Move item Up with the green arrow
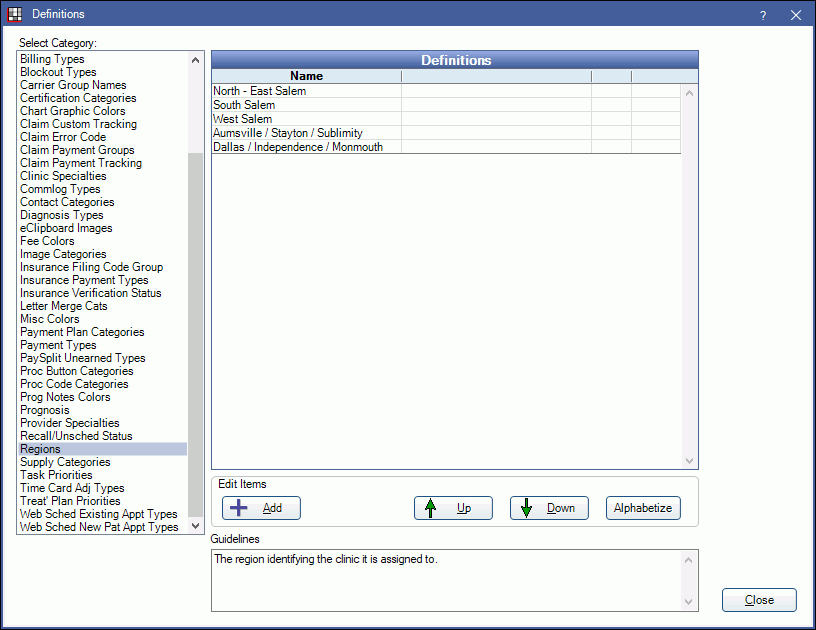Image resolution: width=816 pixels, height=630 pixels. coord(453,508)
